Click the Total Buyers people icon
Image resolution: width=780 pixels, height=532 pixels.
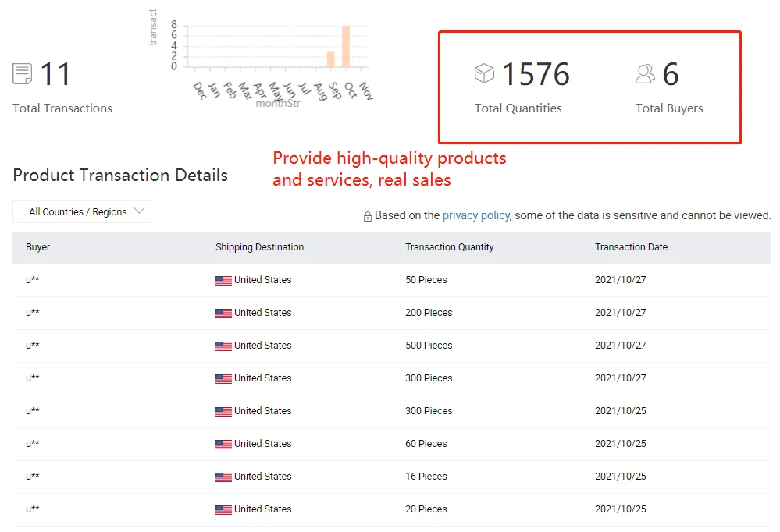[x=645, y=74]
